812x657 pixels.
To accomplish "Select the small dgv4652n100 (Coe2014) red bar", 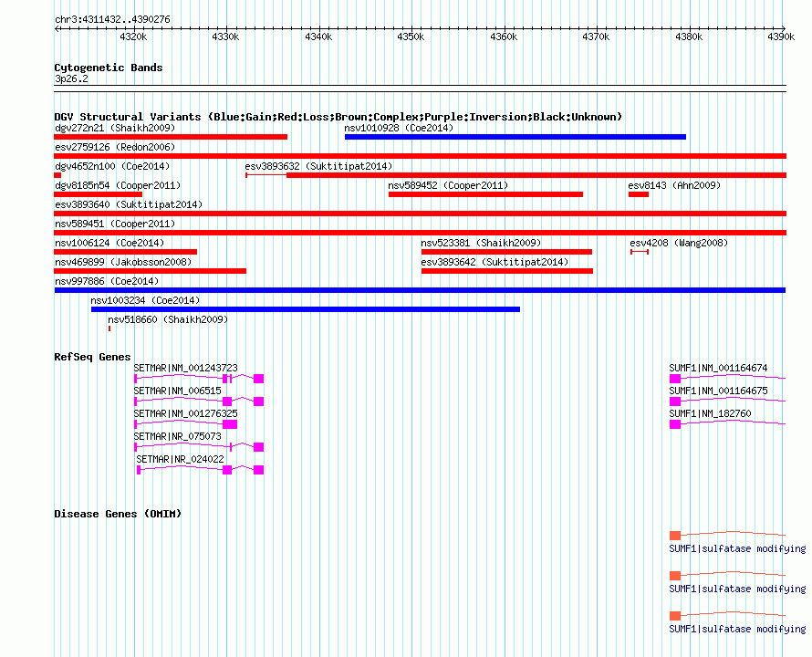I will [57, 175].
